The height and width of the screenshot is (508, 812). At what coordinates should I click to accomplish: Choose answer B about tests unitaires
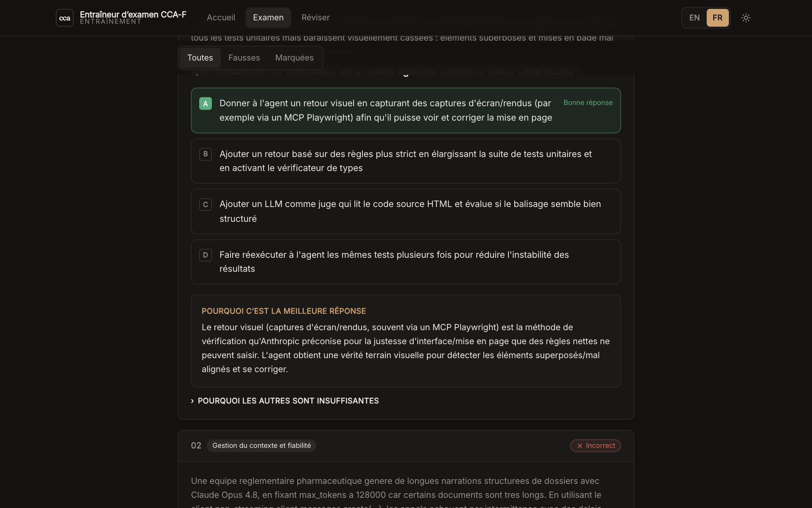pos(406,161)
